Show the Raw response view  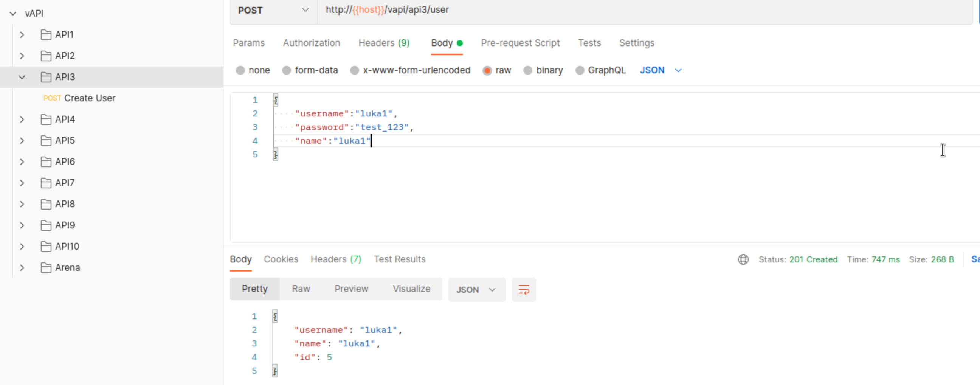point(301,289)
